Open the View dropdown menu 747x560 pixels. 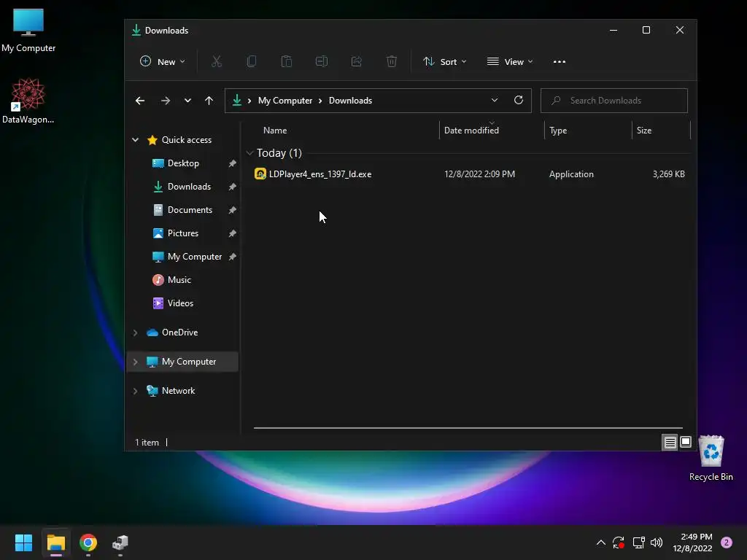509,61
